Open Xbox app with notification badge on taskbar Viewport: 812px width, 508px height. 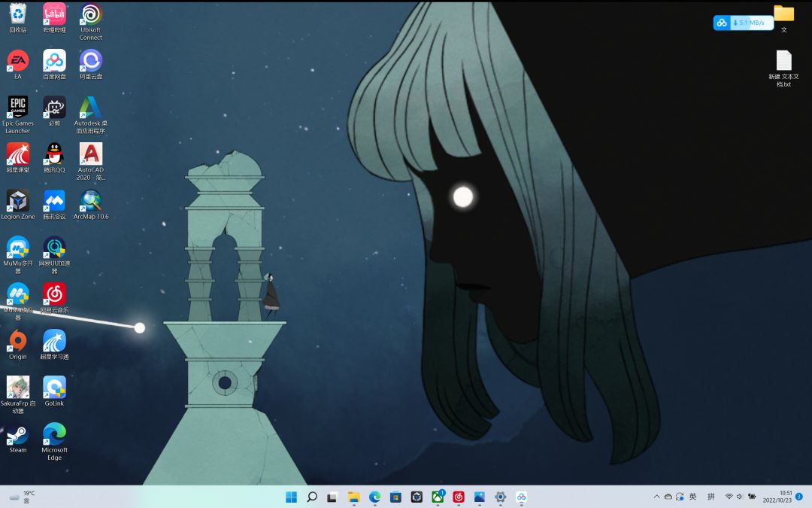[438, 497]
